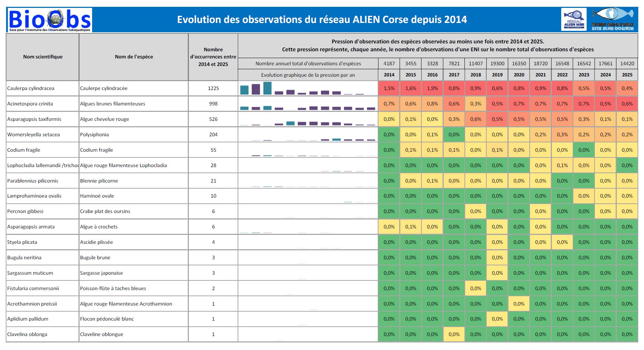Select the 'Fistularia commersonii' row name
This screenshot has width=644, height=350.
tap(33, 288)
